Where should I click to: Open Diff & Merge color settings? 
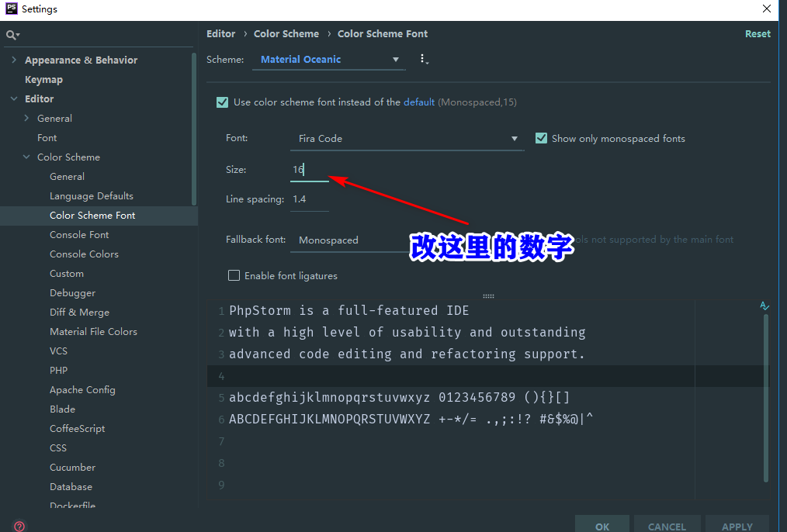[x=79, y=313]
